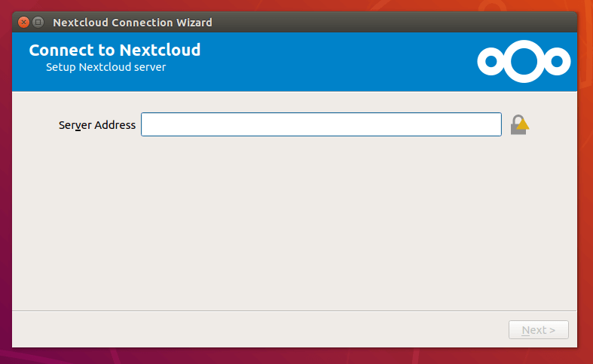Click the "Nextcloud Connection Wizard" title text
593x364 pixels.
[132, 23]
